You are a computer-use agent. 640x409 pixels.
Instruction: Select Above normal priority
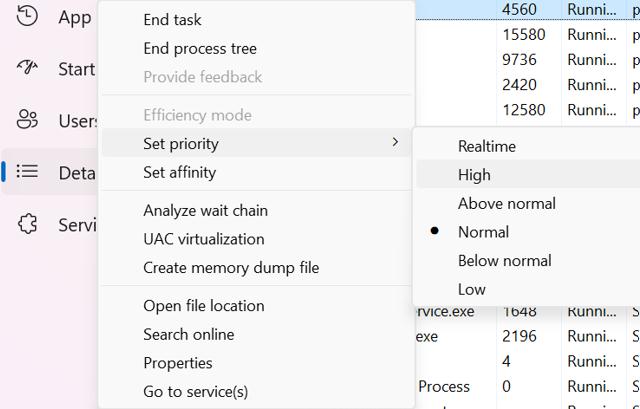coord(506,203)
